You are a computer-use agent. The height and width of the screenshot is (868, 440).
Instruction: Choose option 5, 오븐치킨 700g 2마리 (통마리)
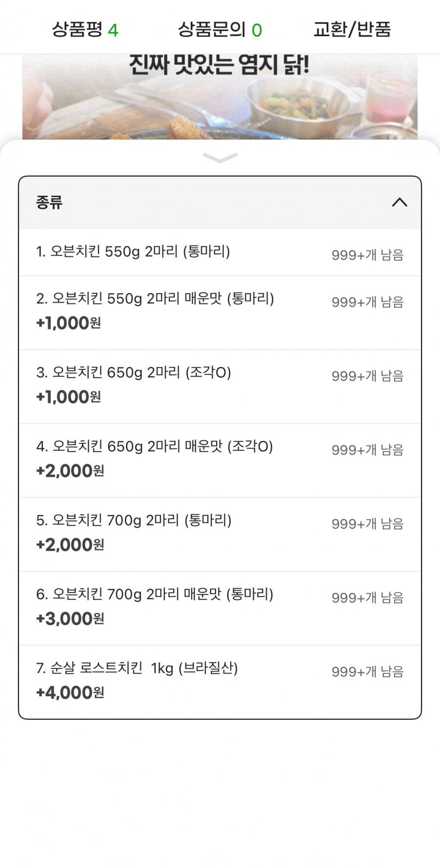[133, 521]
